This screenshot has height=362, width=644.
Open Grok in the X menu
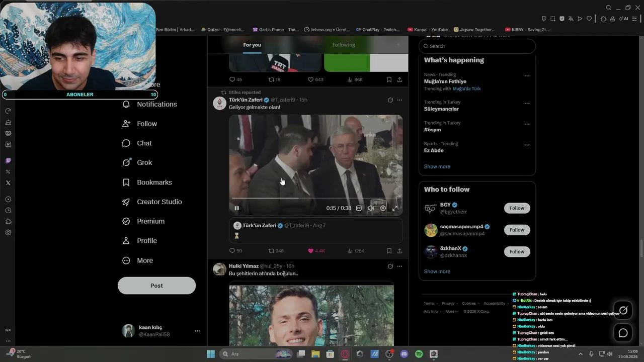point(137,162)
